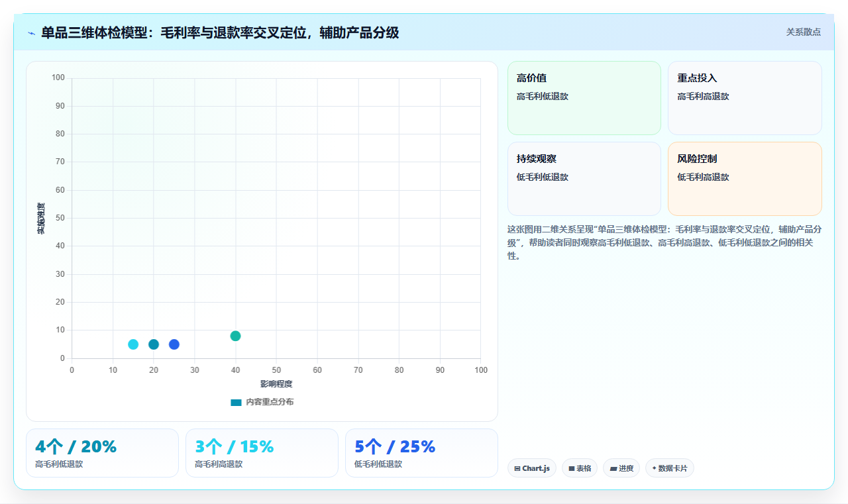Image resolution: width=848 pixels, height=504 pixels.
Task: Click the legend color swatch for 内容重点分布
Action: click(236, 402)
